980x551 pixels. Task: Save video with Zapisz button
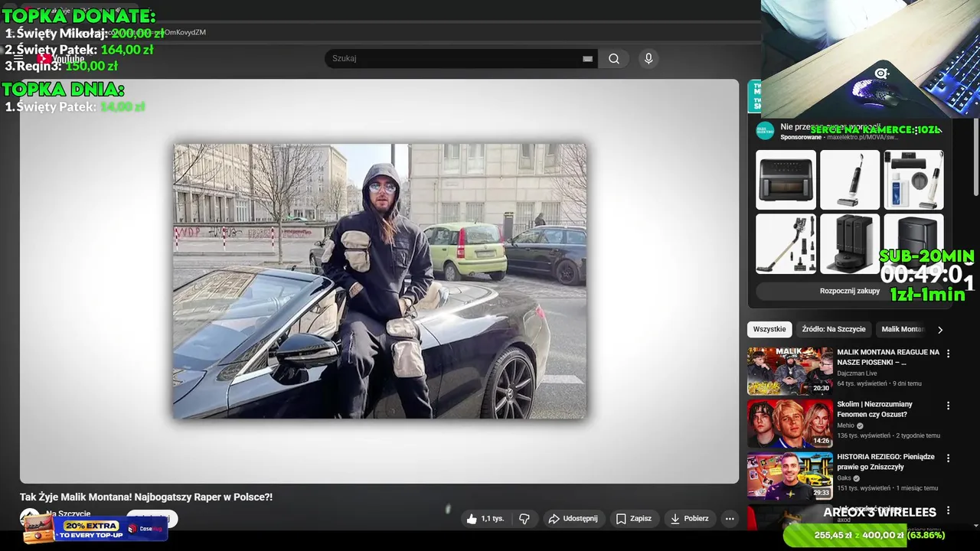[633, 519]
